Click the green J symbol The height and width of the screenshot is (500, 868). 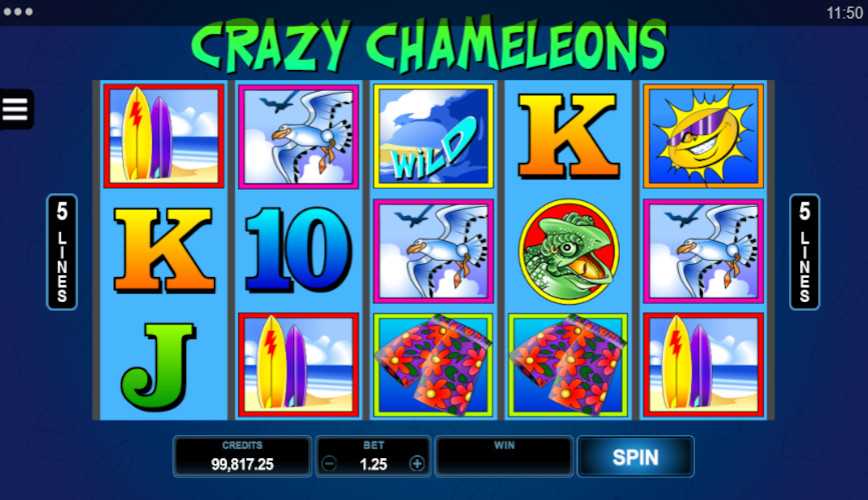[x=158, y=366]
